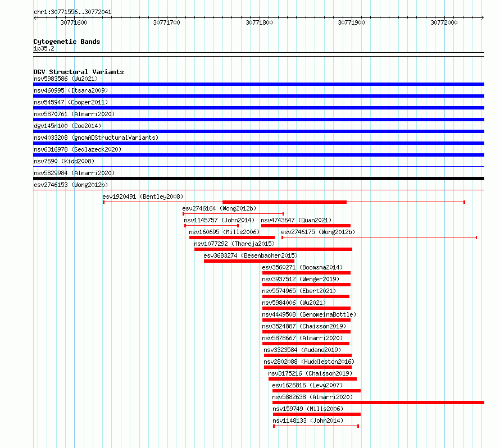Select nsv5574965 (Ebert2021) label
This screenshot has width=500, height=448.
[x=299, y=291]
